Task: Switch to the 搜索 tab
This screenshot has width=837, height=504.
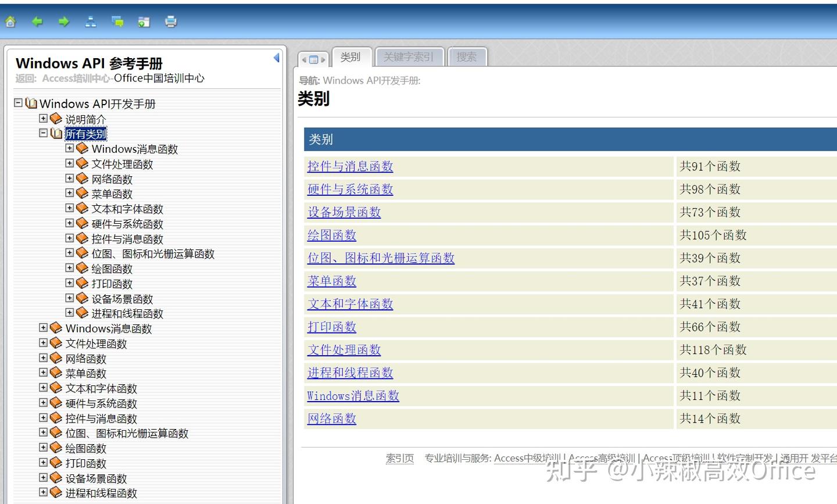Action: [467, 56]
